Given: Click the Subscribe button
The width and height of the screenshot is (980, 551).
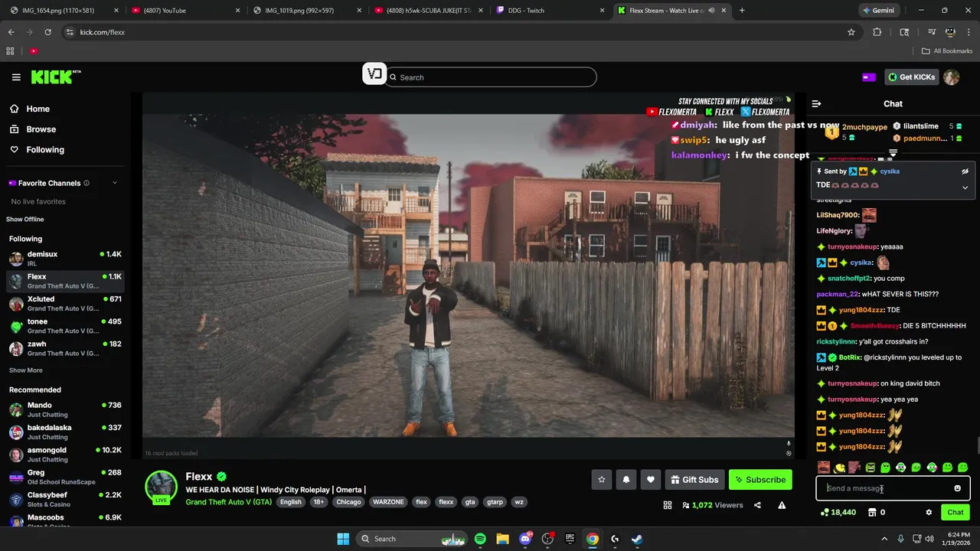Looking at the screenshot, I should pyautogui.click(x=760, y=480).
